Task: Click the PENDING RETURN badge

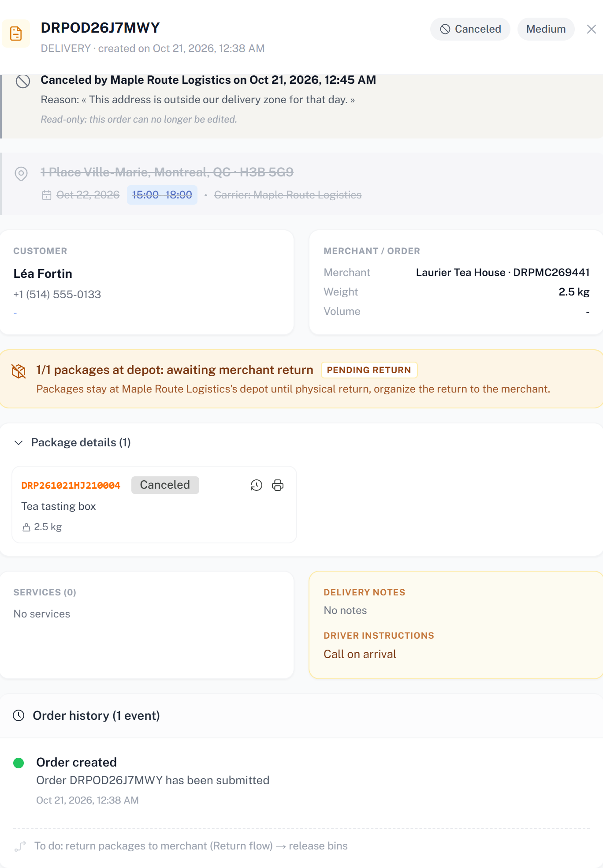Action: point(369,370)
